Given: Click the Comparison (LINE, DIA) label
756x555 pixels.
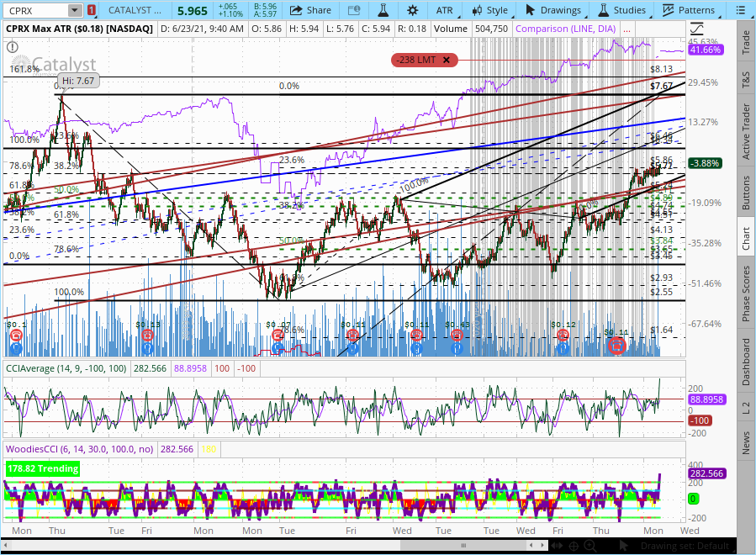Looking at the screenshot, I should tap(572, 28).
